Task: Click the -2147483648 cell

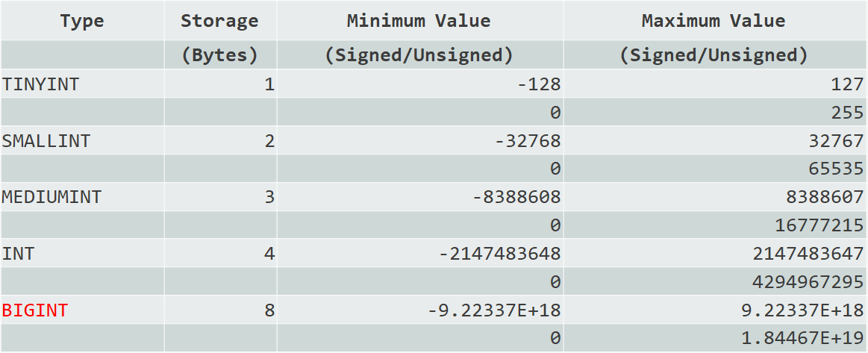Action: point(500,254)
